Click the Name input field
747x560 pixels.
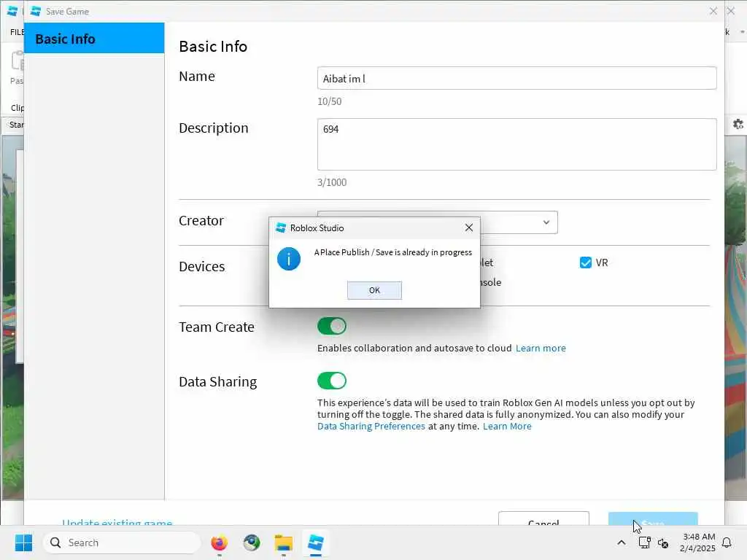tap(517, 79)
